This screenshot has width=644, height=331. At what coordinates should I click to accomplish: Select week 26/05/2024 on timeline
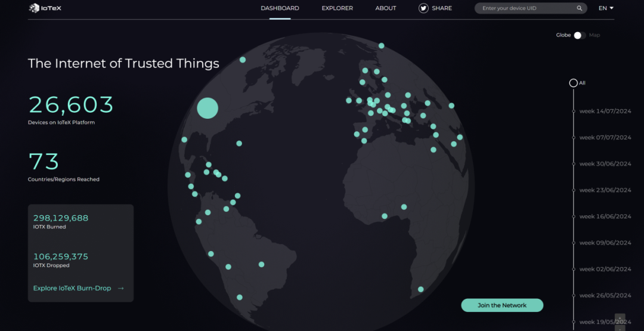point(605,295)
